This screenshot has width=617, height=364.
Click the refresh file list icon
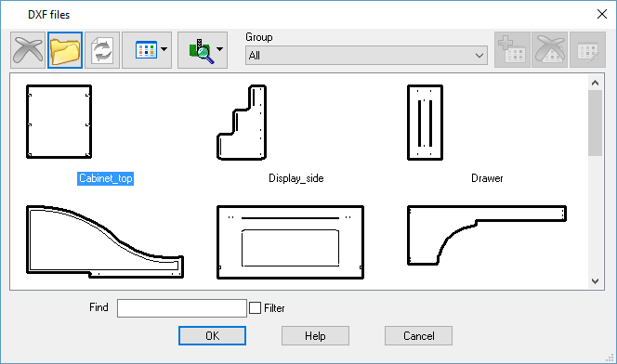(x=102, y=50)
